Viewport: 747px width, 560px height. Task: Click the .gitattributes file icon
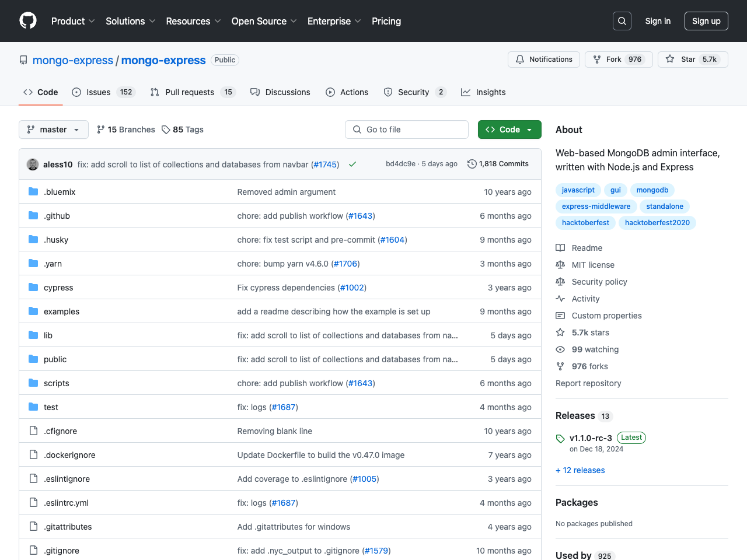33,526
